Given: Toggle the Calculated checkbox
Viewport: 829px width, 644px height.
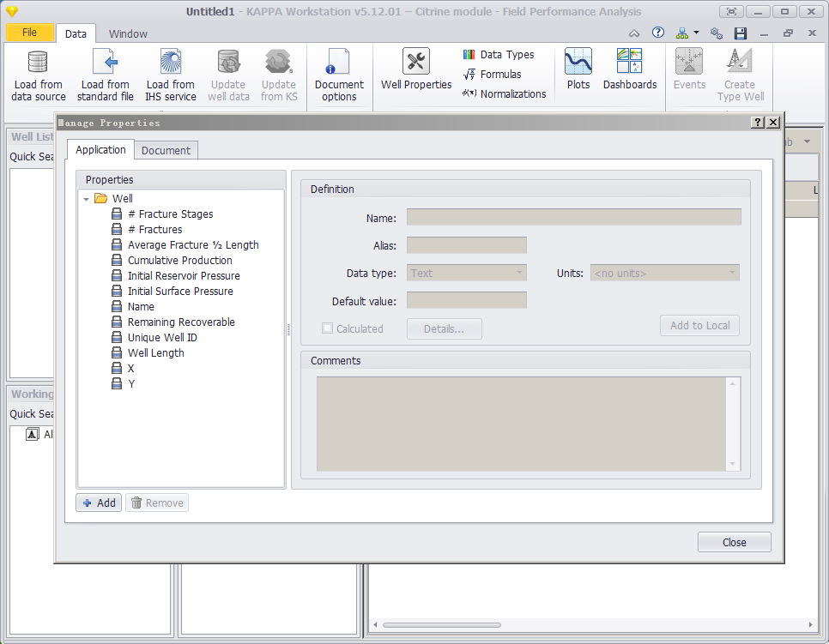Looking at the screenshot, I should [327, 328].
